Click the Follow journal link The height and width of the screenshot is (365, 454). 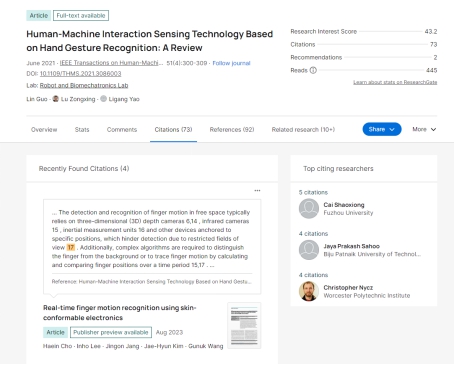[231, 63]
